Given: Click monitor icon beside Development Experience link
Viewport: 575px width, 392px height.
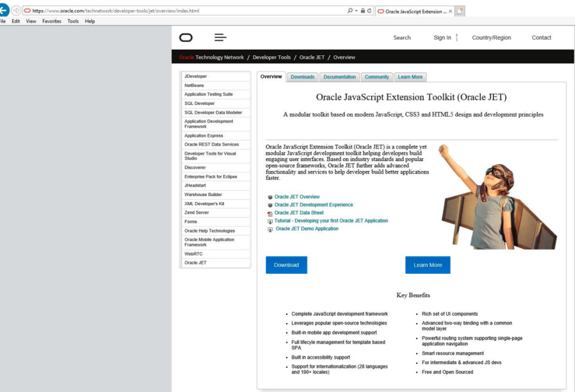Looking at the screenshot, I should coord(270,206).
